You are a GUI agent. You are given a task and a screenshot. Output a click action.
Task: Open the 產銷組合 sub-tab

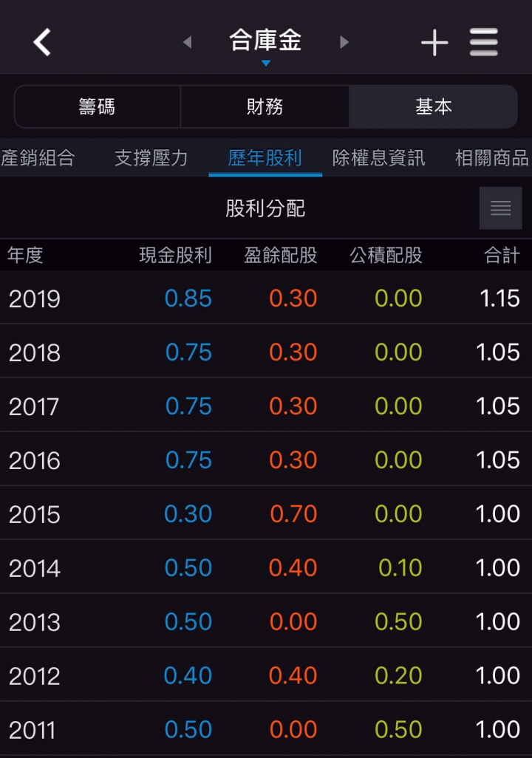pyautogui.click(x=38, y=157)
